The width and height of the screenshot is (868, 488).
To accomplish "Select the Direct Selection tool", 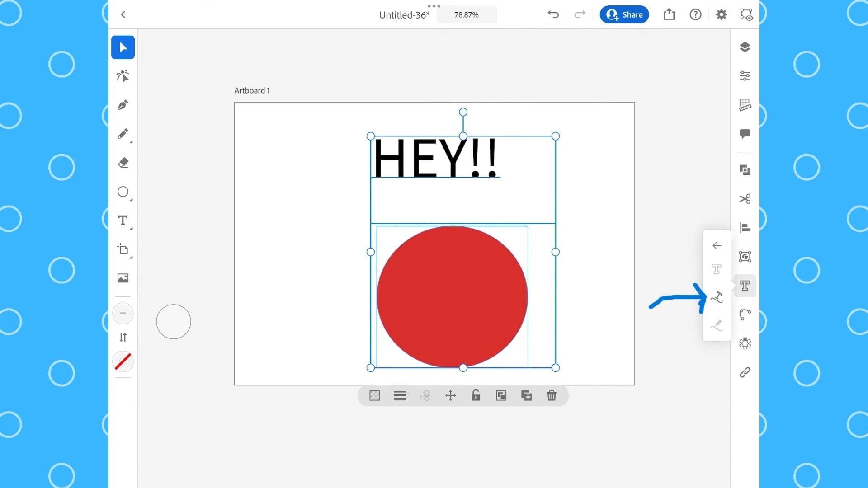I will 123,76.
